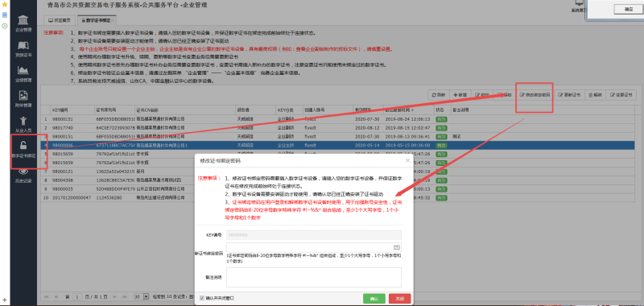Click the trash-icon toolbar button
Screen dimensions: 644x306
(x=595, y=95)
